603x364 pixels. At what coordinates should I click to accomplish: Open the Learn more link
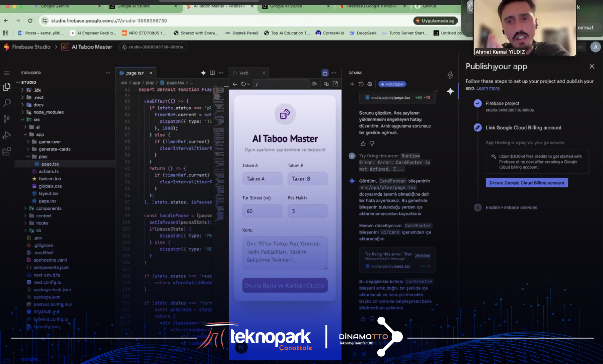coord(488,88)
